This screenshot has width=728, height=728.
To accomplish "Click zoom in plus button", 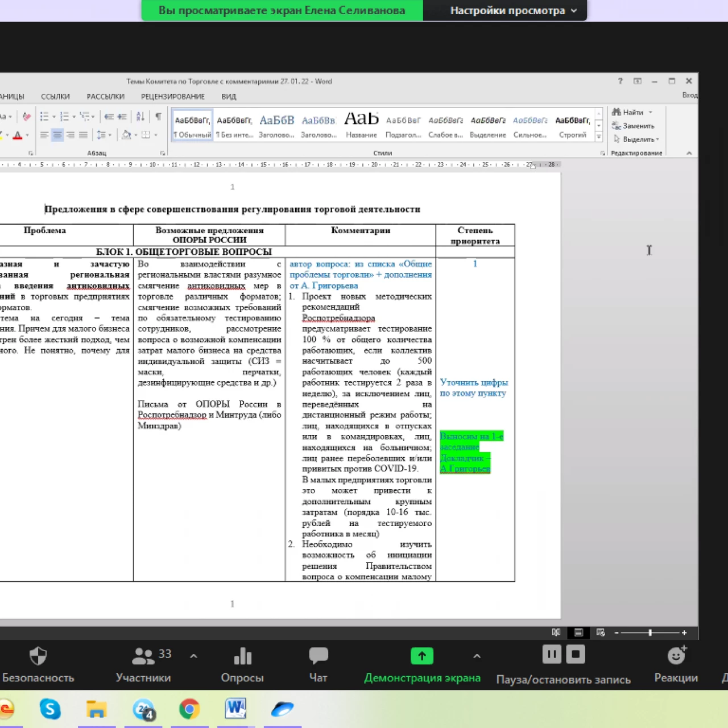I will click(684, 632).
